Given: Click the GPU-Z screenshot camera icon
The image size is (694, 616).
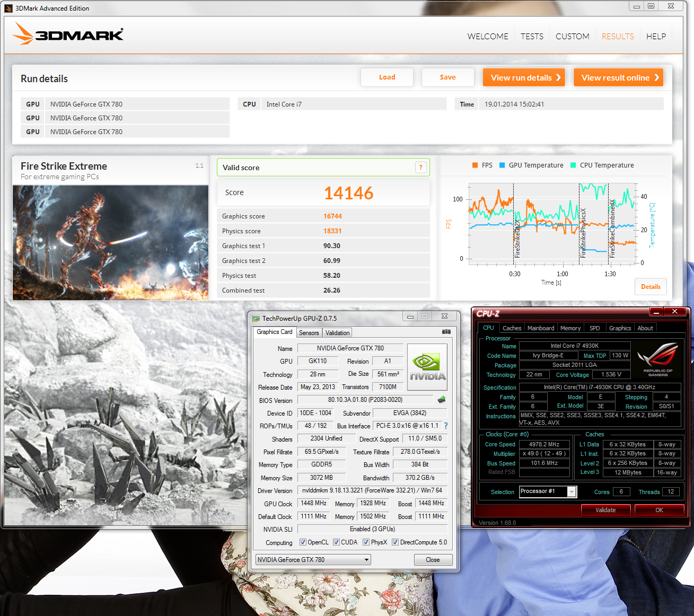Looking at the screenshot, I should 446,332.
